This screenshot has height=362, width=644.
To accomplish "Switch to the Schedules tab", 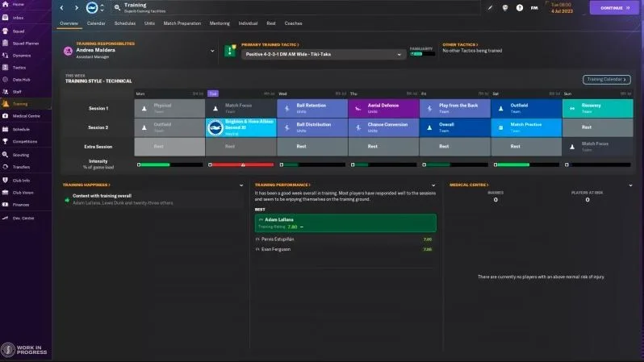I will tap(125, 23).
